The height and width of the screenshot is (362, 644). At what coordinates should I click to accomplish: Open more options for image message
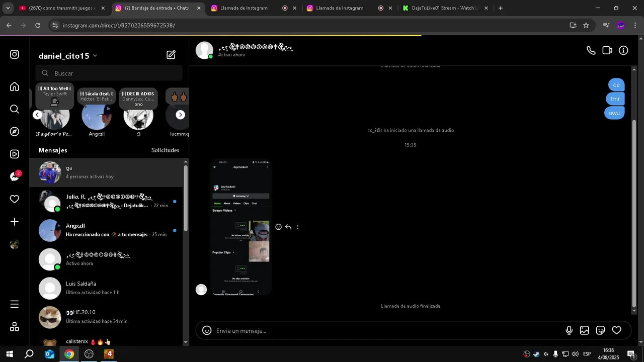(x=298, y=227)
